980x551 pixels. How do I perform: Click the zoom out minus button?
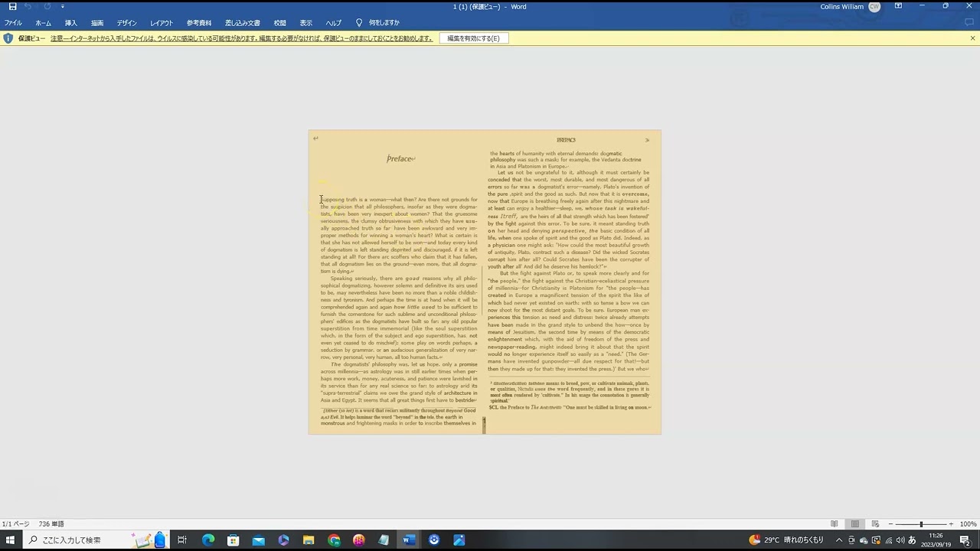(890, 524)
